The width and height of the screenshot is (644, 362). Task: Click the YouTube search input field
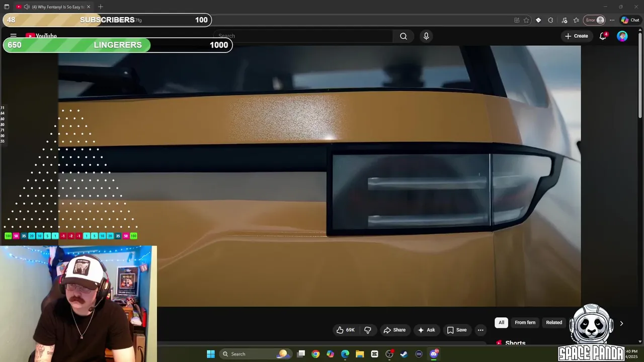tap(303, 36)
